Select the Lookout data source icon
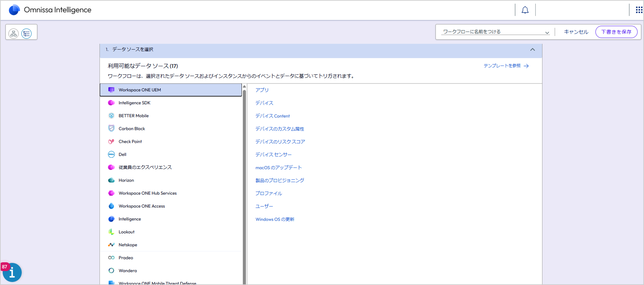Image resolution: width=644 pixels, height=285 pixels. click(111, 232)
